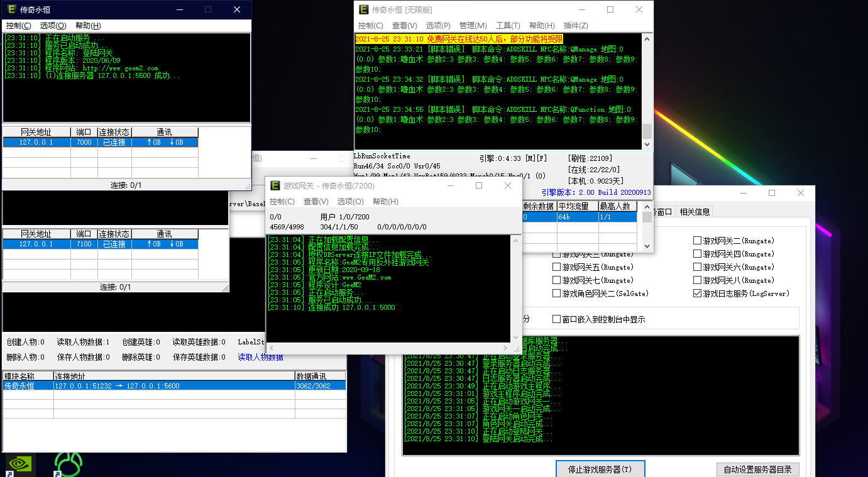Viewport: 868px width, 477px height.
Task: Click 连接: 0/1 status under port 7000 table
Action: 127,185
